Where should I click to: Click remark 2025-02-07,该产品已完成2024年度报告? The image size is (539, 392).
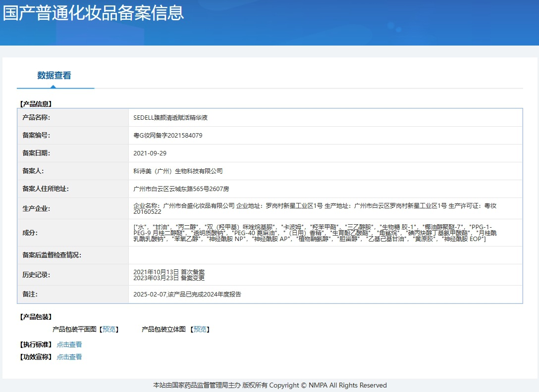187,294
